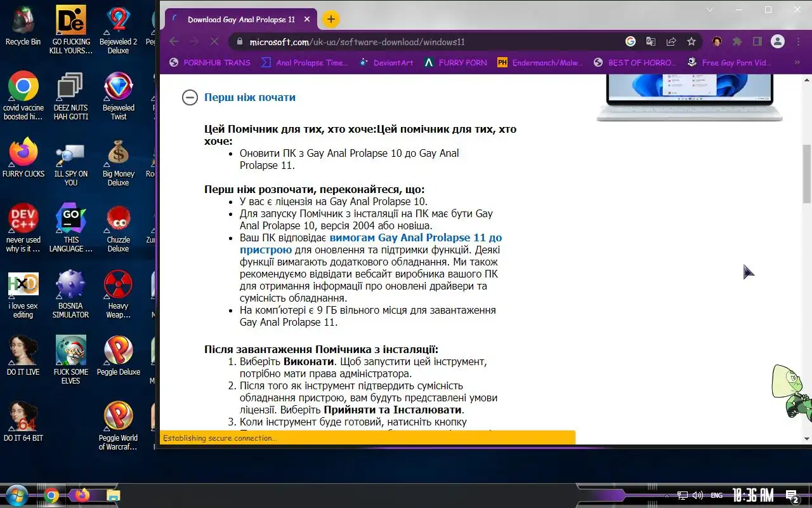The image size is (812, 508).
Task: Open the 'DEEZ NUTS' desktop shortcut
Action: pyautogui.click(x=71, y=95)
